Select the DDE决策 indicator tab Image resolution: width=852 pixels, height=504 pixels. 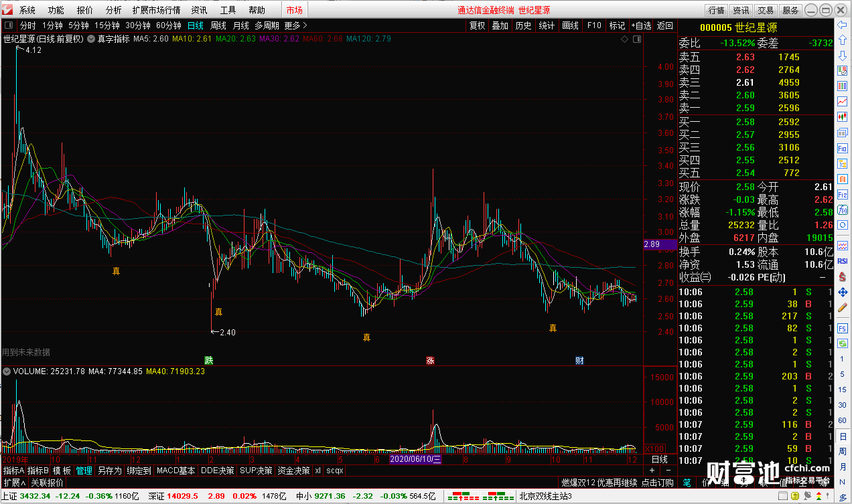pyautogui.click(x=218, y=471)
